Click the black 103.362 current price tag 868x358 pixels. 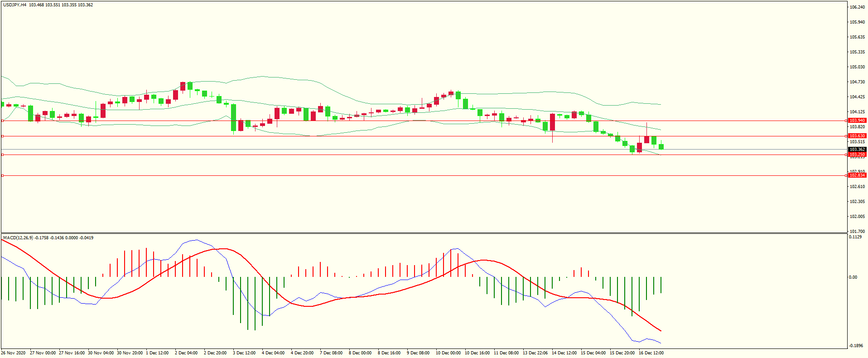tap(857, 150)
